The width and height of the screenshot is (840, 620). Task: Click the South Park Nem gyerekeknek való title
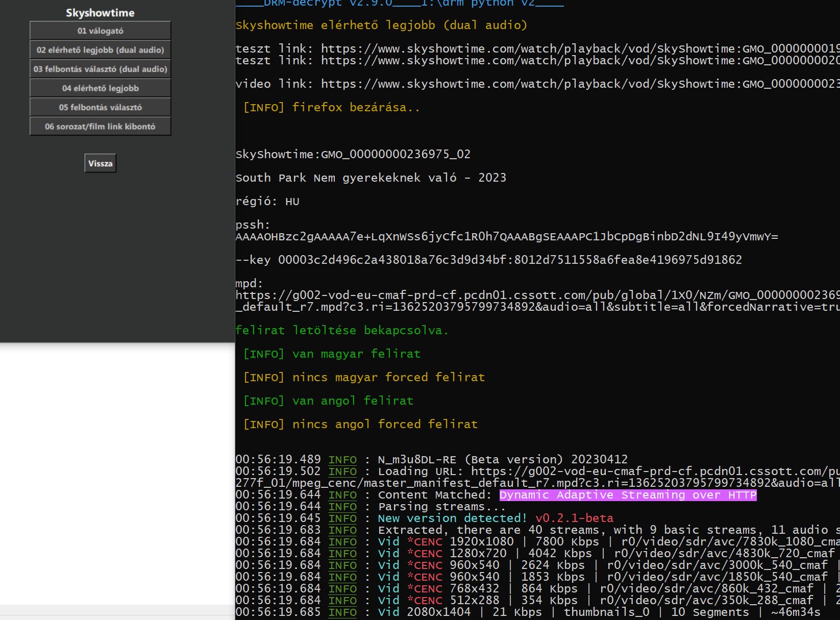(371, 178)
